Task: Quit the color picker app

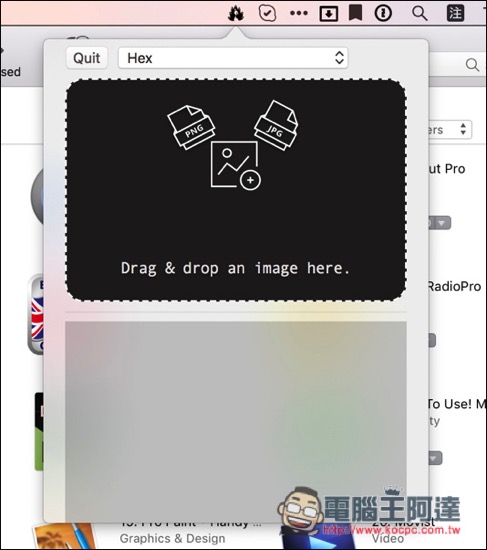Action: pos(87,58)
